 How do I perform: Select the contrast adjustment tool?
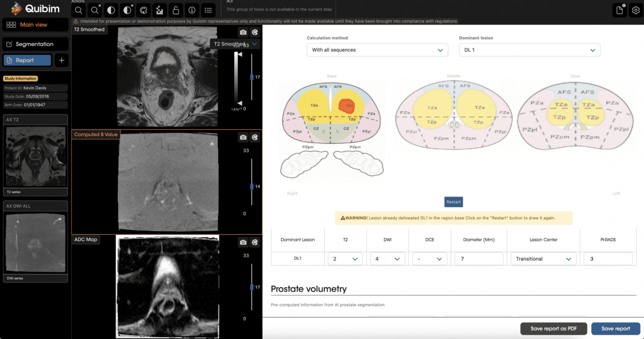tap(111, 10)
